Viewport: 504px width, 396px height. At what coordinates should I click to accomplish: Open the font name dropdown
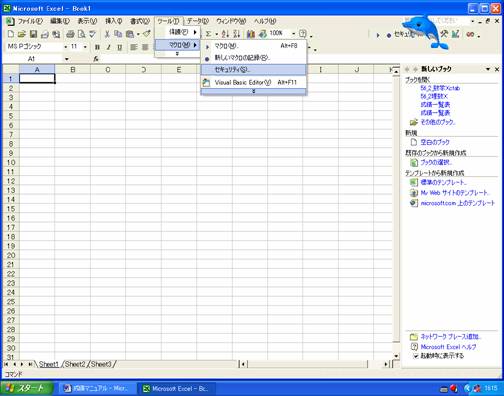click(x=65, y=47)
